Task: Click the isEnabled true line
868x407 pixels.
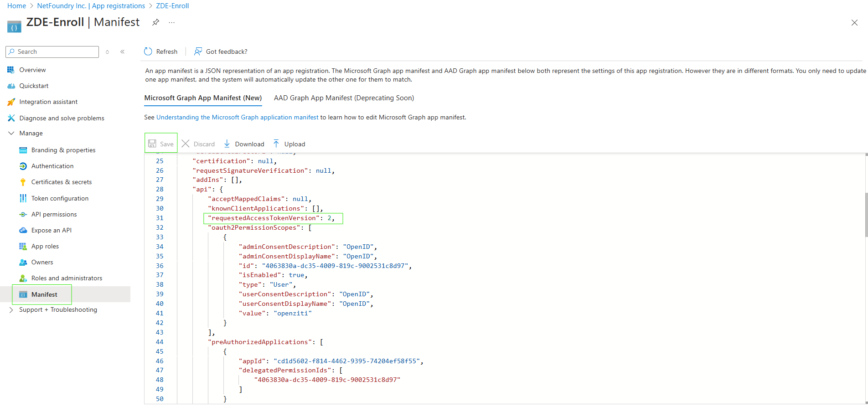Action: pyautogui.click(x=273, y=275)
